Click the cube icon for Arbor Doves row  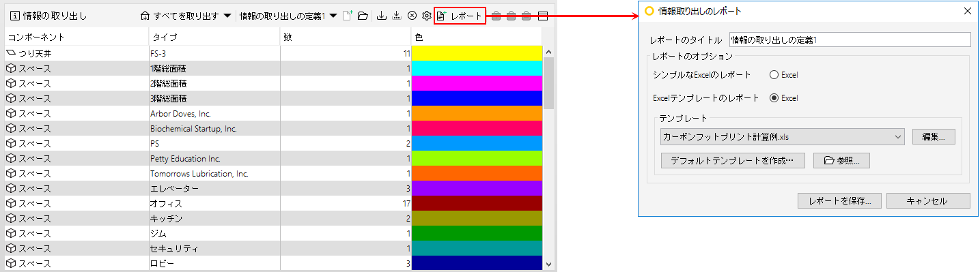[x=11, y=113]
